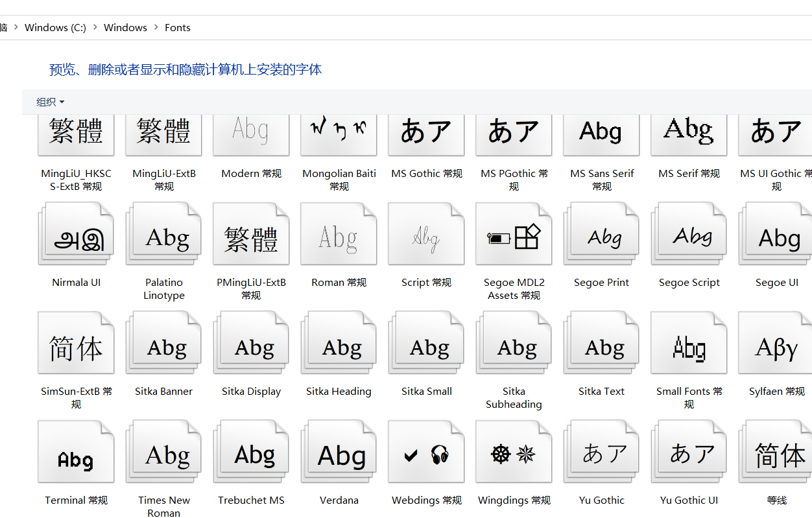Select the Sylfaen font icon
812x518 pixels.
[775, 342]
